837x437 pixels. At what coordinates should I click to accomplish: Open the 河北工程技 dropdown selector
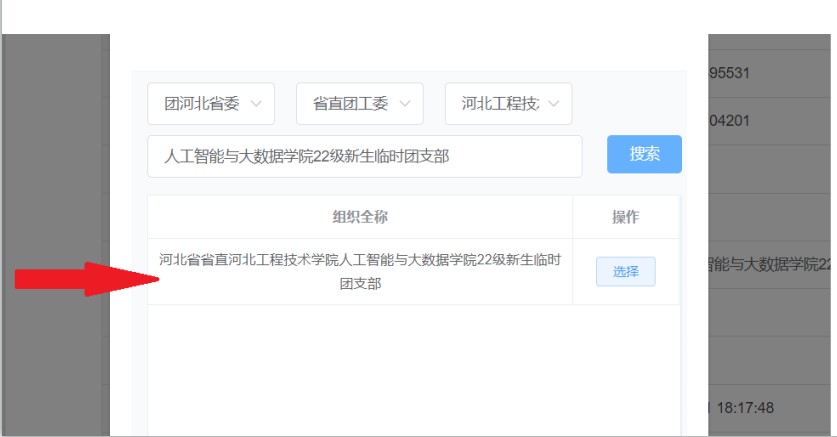[x=508, y=104]
